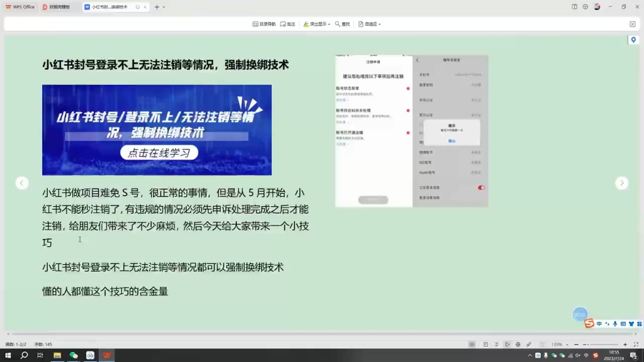The width and height of the screenshot is (644, 362).
Task: Show hidden system tray icons
Action: click(x=530, y=356)
